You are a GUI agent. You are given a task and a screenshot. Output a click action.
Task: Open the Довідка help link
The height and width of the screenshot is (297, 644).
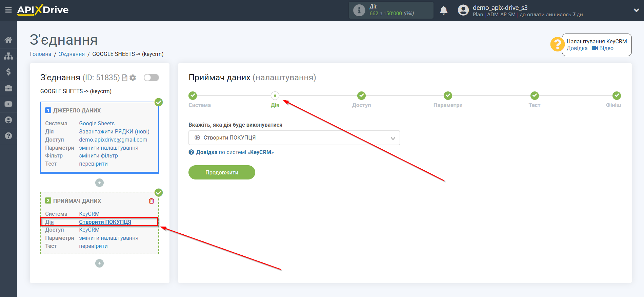[577, 48]
